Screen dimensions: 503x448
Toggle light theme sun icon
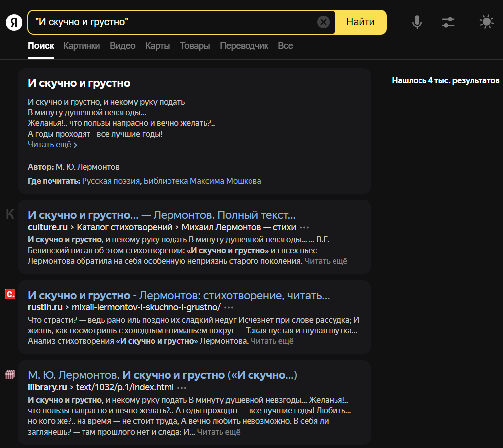coord(486,22)
